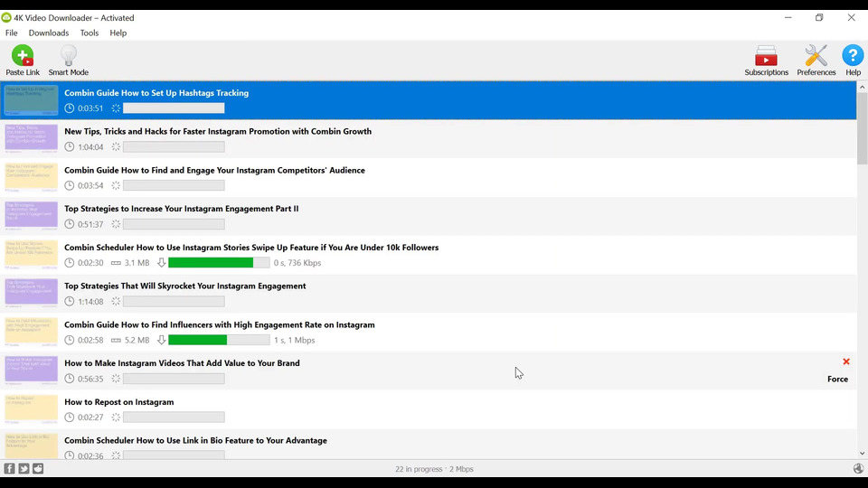This screenshot has height=488, width=868.
Task: Select 'Combin Scheduler How to Use Instagram Stories' title
Action: point(251,248)
